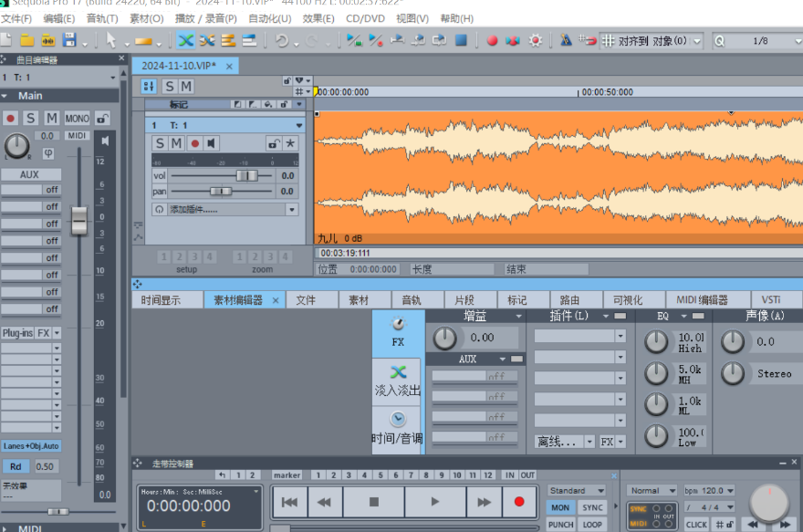Open the 对齐到 对象 snap dropdown
Screen dimensions: 803x532
coord(697,41)
